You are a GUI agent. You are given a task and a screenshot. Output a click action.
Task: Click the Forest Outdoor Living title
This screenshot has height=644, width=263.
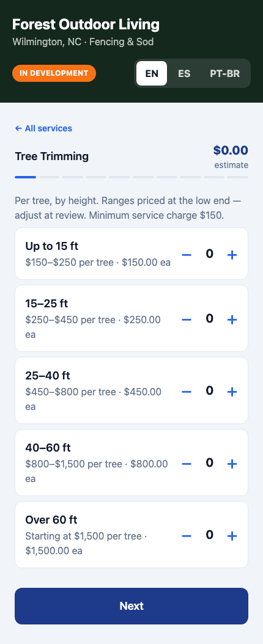click(x=86, y=24)
